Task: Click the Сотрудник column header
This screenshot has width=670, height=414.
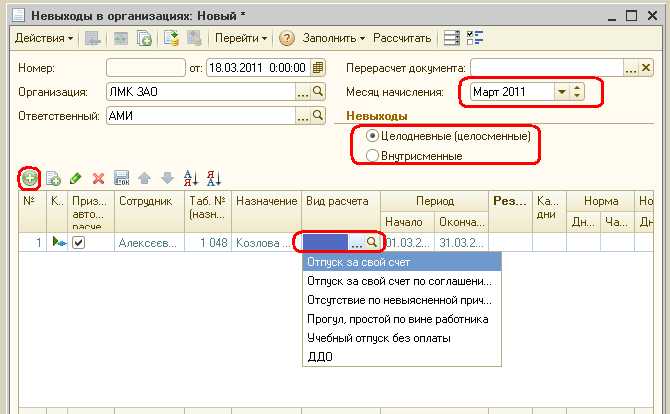Action: tap(150, 211)
